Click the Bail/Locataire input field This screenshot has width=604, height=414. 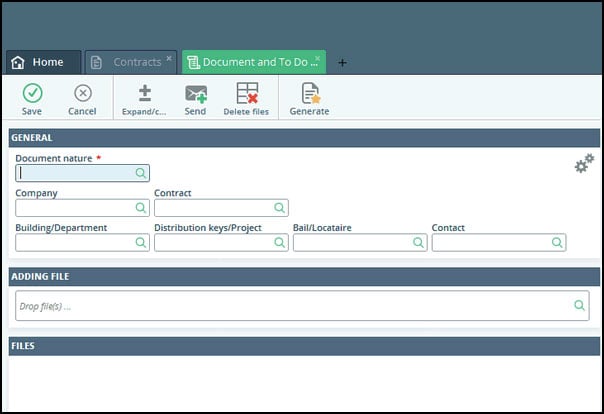tap(352, 242)
